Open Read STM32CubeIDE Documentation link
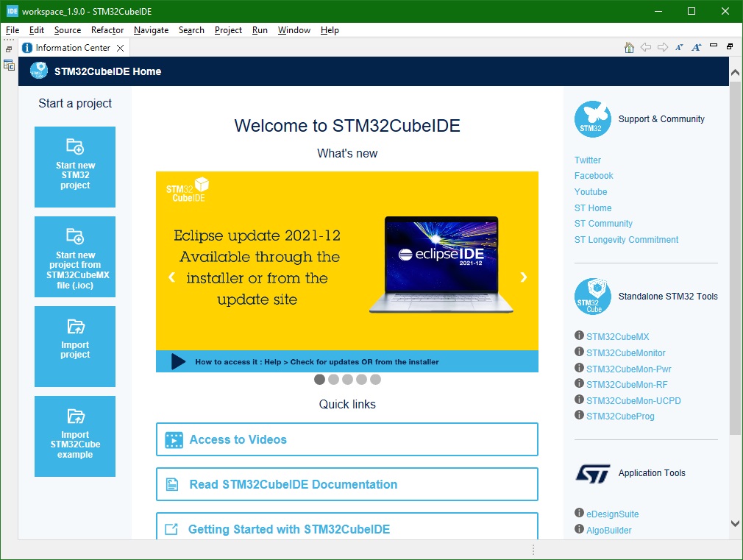This screenshot has width=743, height=560. (x=347, y=484)
